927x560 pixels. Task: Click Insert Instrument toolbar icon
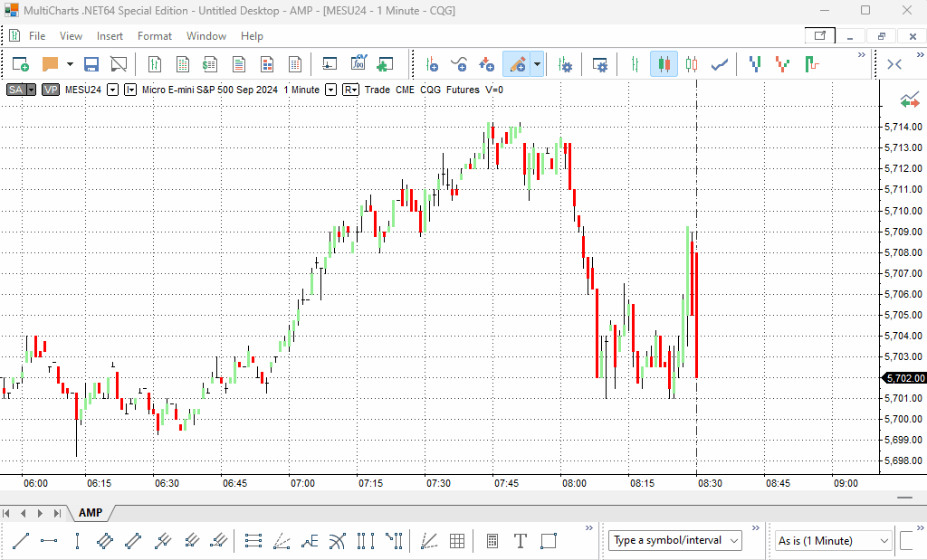coord(432,64)
